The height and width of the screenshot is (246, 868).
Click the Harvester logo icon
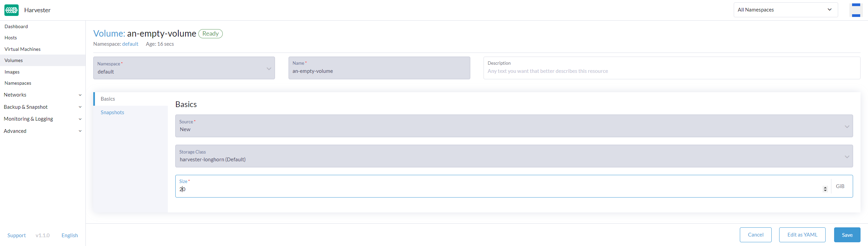tap(12, 10)
